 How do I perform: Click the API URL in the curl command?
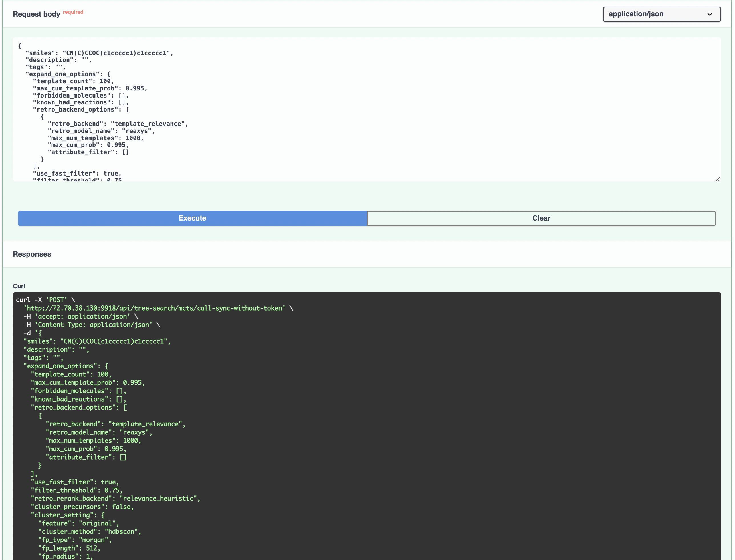point(155,308)
